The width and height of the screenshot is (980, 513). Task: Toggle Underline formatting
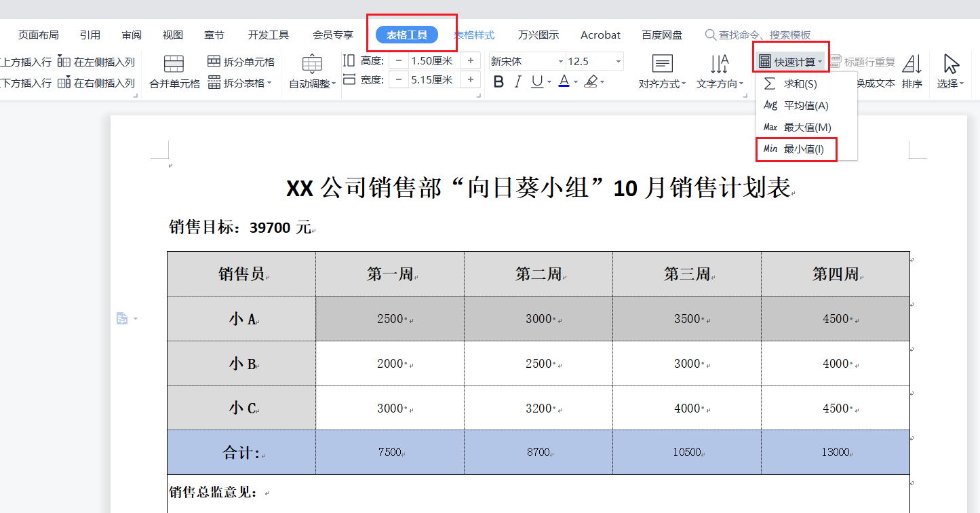click(x=537, y=82)
